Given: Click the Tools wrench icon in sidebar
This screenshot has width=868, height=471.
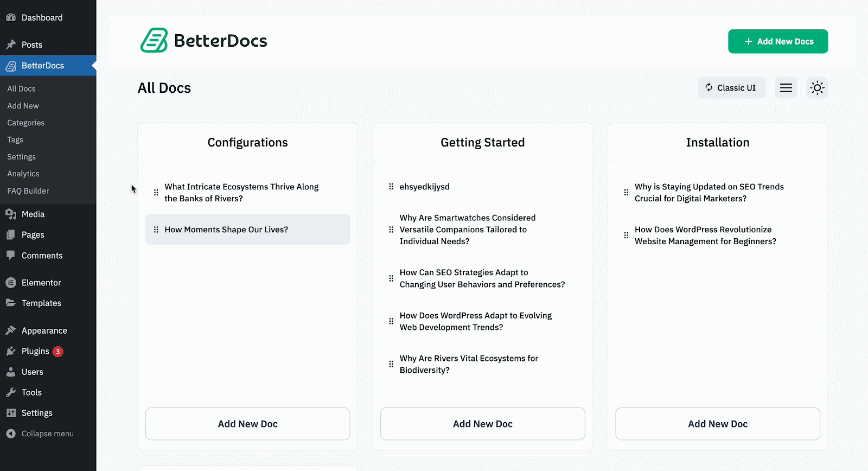Looking at the screenshot, I should pos(11,392).
